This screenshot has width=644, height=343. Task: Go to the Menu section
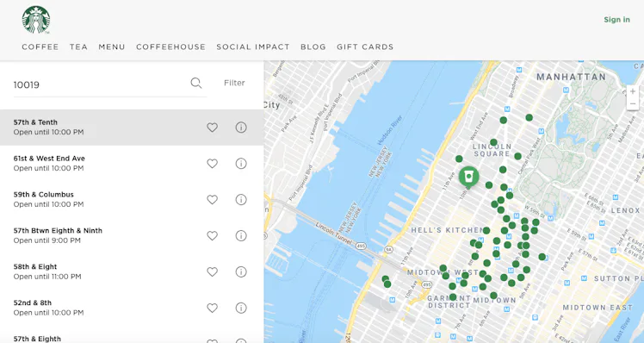click(112, 47)
